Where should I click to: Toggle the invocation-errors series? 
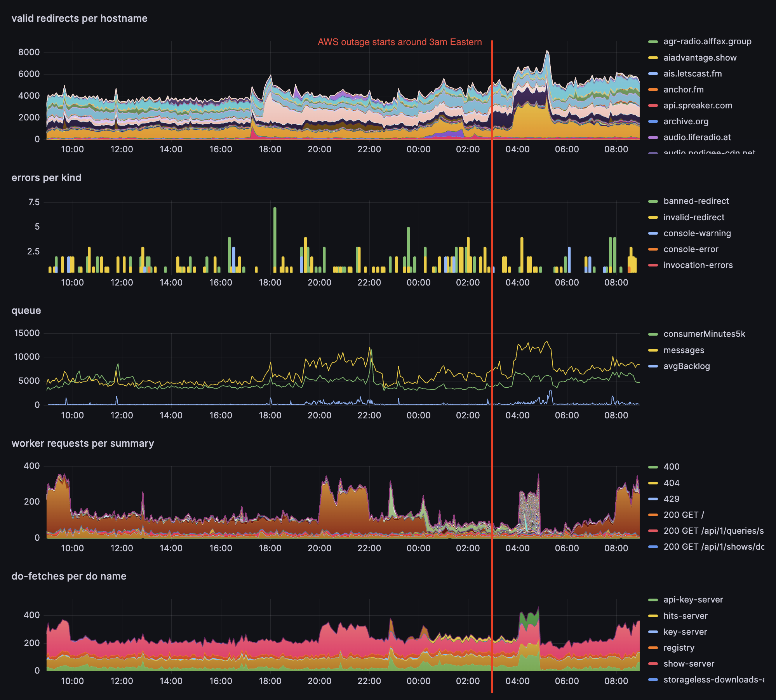(x=698, y=265)
